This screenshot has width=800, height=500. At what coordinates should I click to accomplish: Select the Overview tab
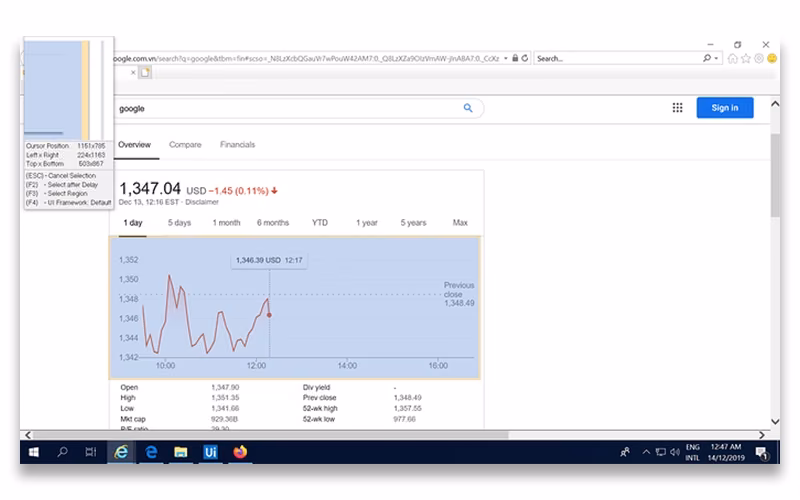(x=135, y=144)
